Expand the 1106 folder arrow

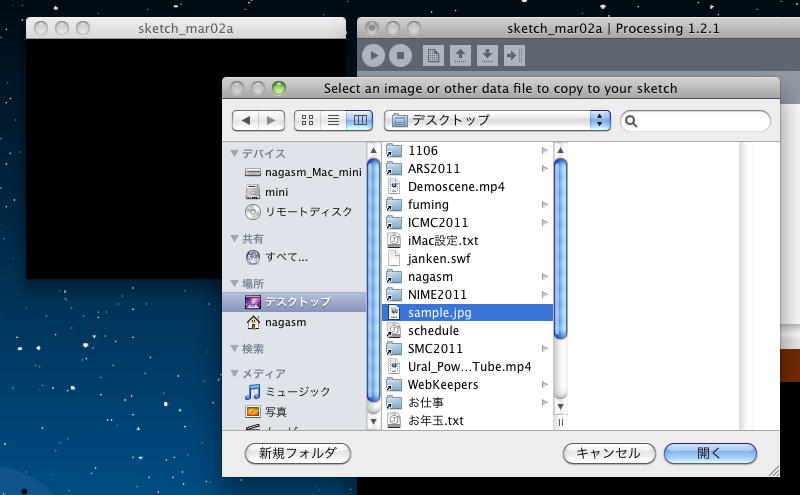pos(544,151)
